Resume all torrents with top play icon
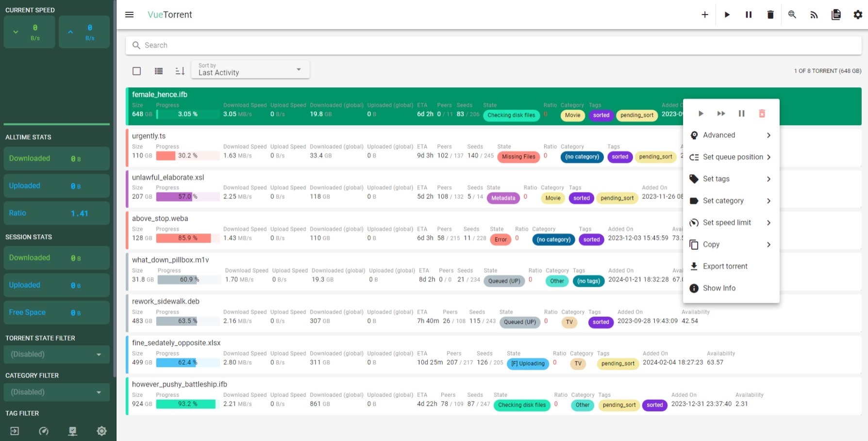Image resolution: width=868 pixels, height=441 pixels. tap(727, 15)
